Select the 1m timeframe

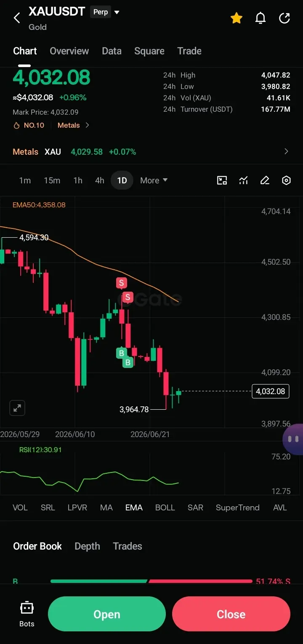[25, 180]
